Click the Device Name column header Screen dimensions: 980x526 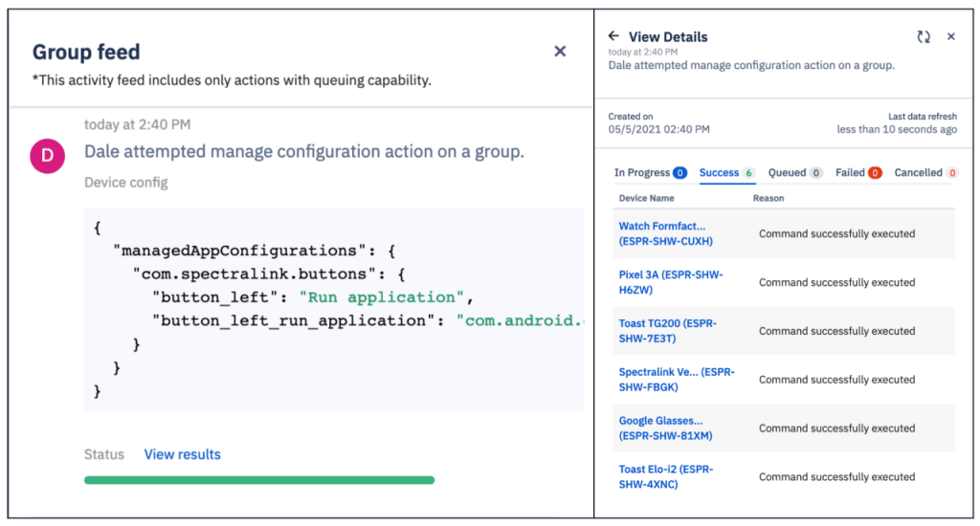point(646,198)
